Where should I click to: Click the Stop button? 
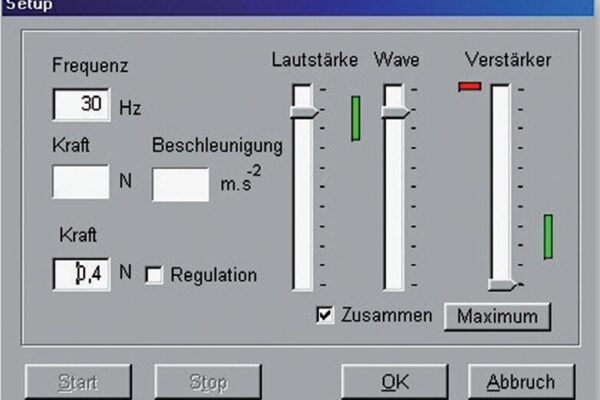(x=208, y=382)
